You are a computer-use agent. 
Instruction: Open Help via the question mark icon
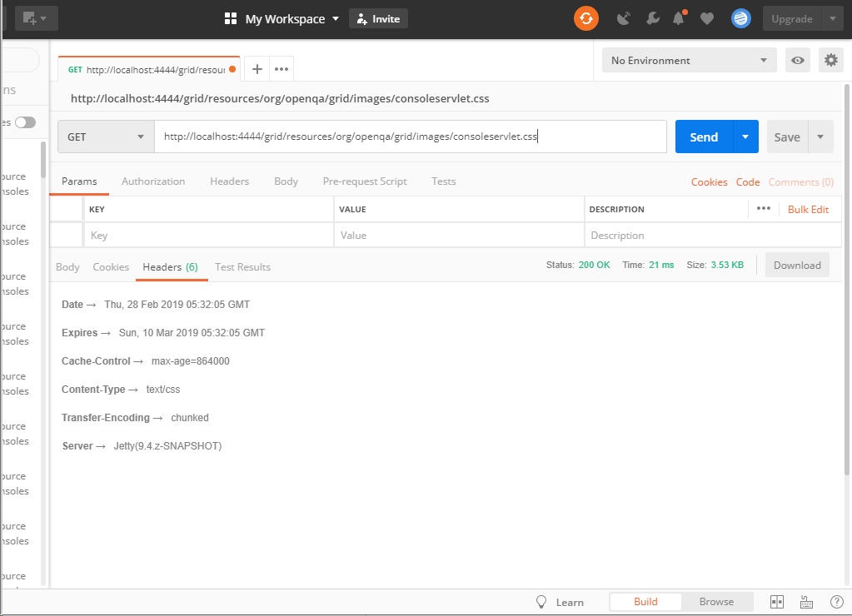[x=836, y=601]
